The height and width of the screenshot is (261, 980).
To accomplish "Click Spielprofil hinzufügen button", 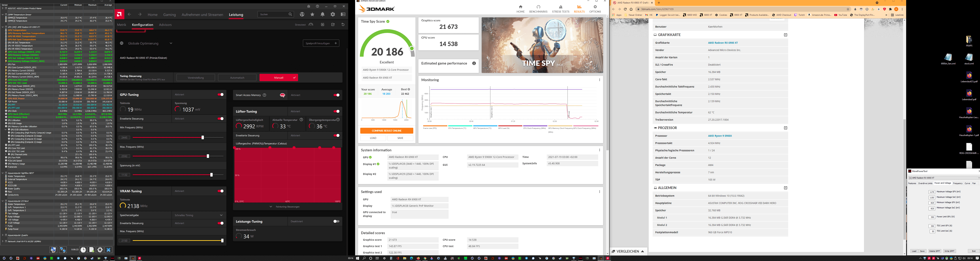I will tap(321, 43).
